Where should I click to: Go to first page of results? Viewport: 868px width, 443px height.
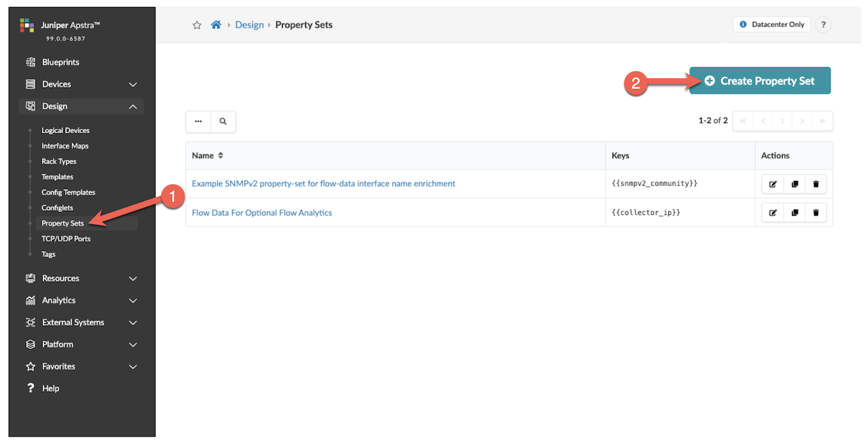coord(743,121)
